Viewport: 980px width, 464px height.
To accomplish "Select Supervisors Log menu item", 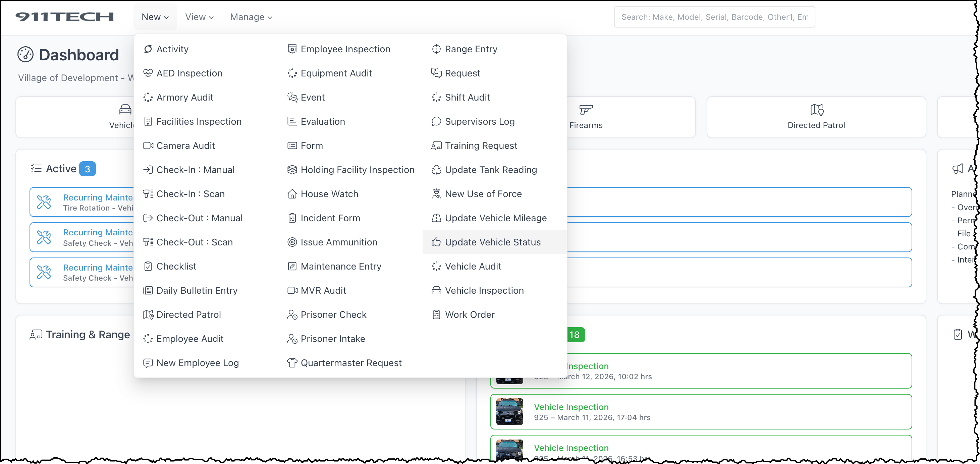I will click(479, 122).
